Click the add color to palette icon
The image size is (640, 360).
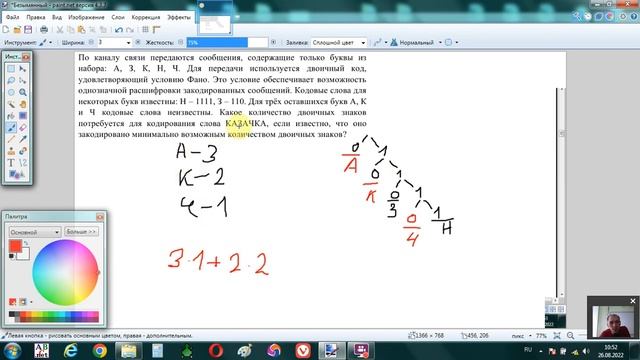(13, 302)
